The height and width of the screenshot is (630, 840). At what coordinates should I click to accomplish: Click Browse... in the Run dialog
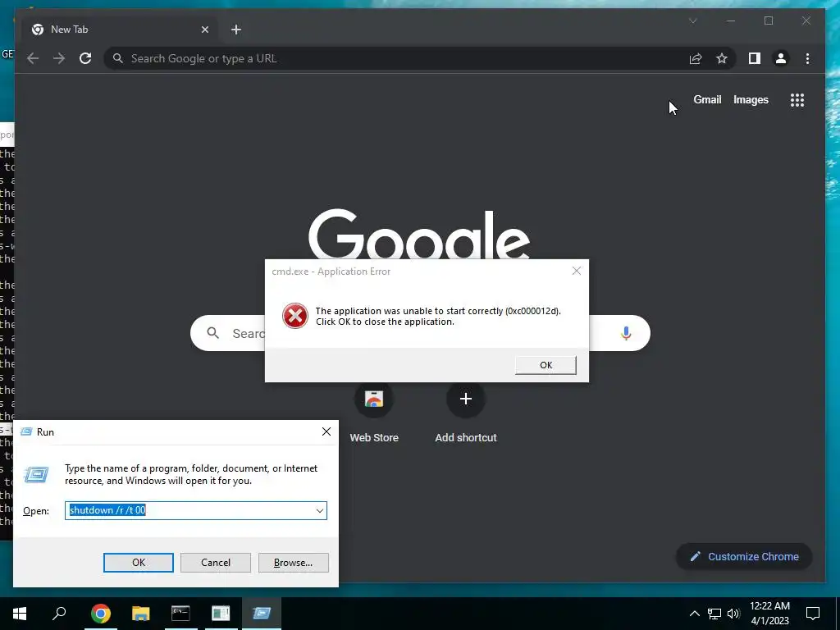pyautogui.click(x=293, y=563)
